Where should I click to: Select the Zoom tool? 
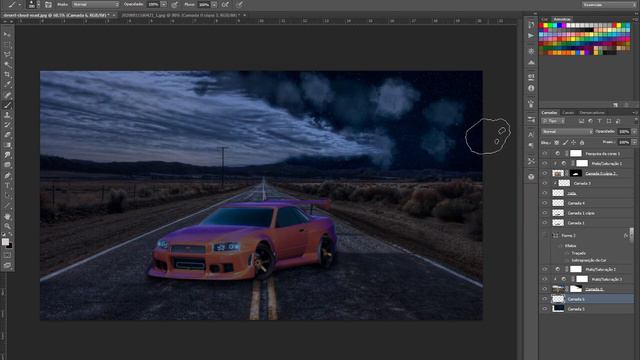click(7, 226)
